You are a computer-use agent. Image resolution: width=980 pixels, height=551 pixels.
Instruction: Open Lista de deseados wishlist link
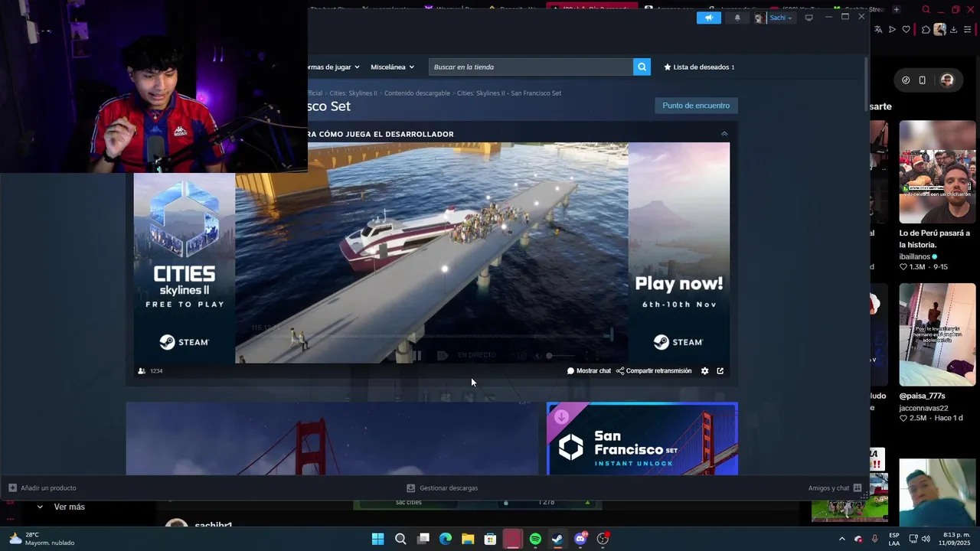(699, 67)
